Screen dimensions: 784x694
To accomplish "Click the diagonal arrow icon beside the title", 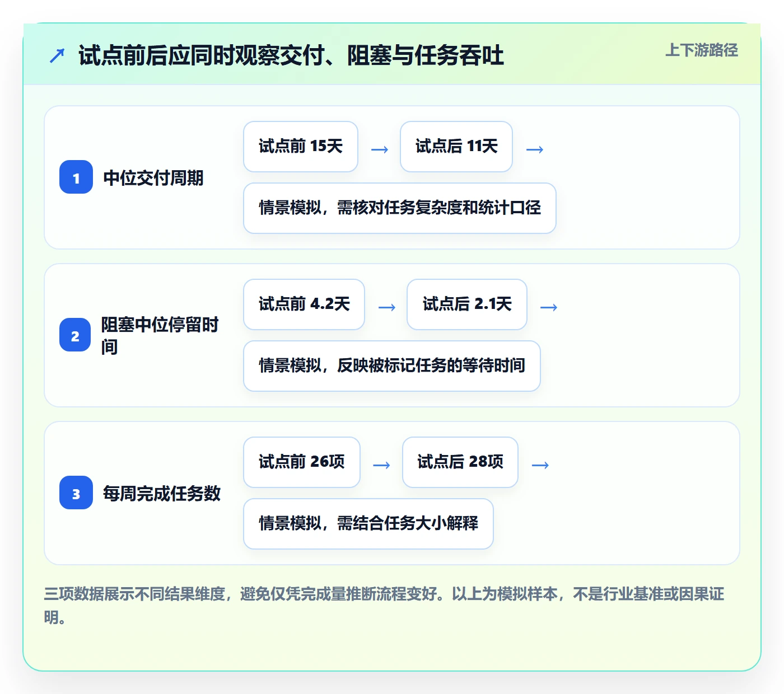I will (x=57, y=55).
